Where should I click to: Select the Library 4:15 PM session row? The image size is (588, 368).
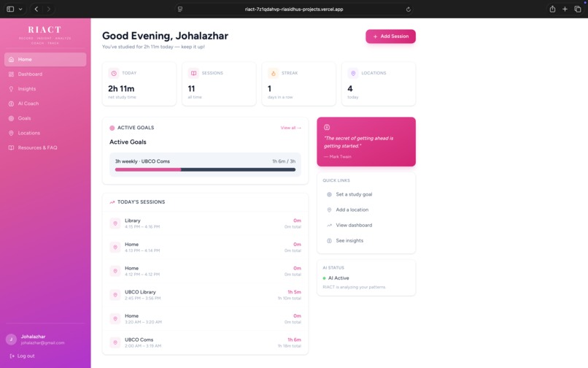click(x=205, y=223)
